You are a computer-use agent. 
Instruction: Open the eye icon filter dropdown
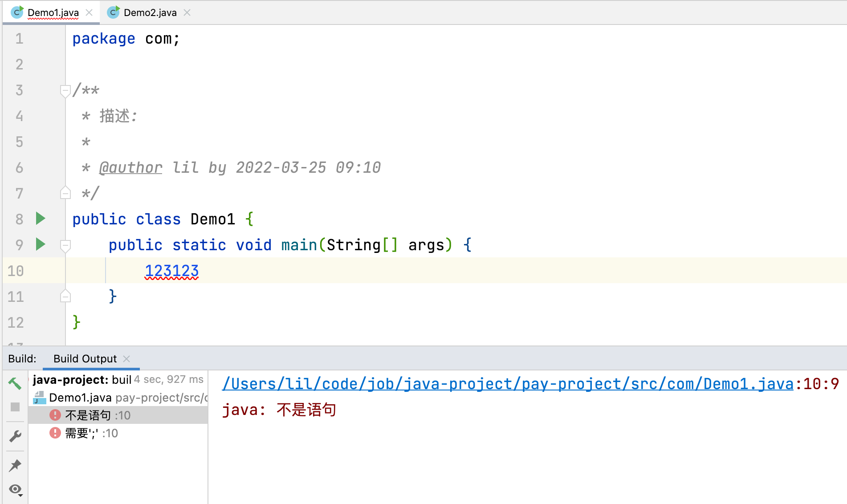point(15,489)
